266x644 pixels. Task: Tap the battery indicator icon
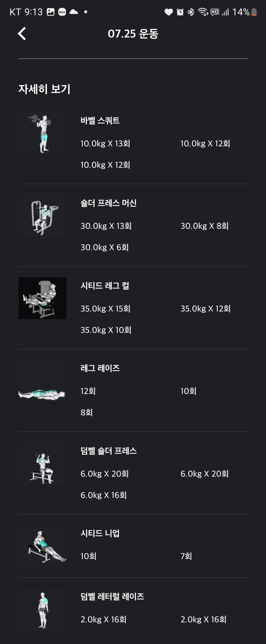[x=254, y=12]
